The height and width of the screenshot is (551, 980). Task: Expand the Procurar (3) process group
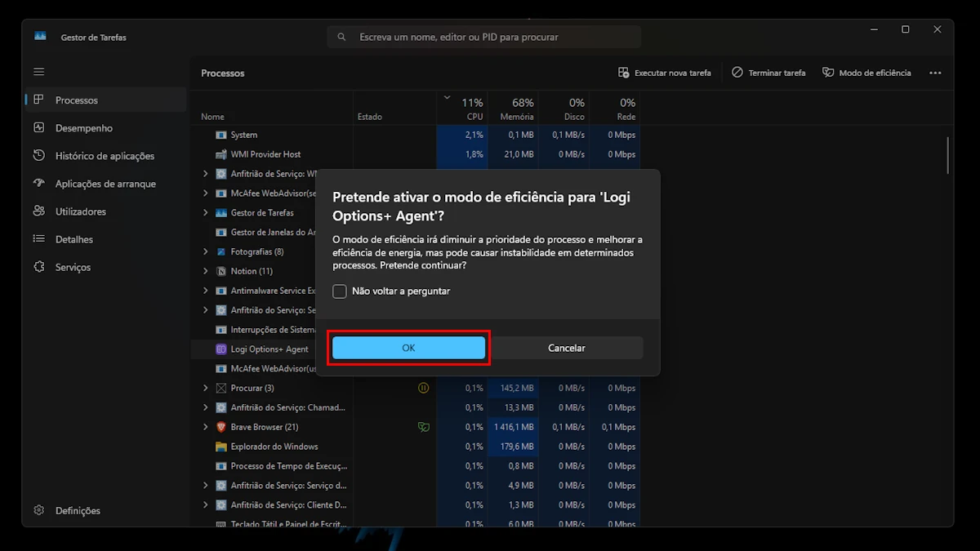(x=206, y=388)
